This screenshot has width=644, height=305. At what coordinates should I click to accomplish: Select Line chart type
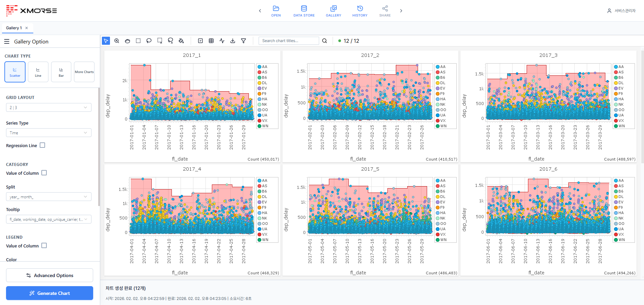[38, 72]
